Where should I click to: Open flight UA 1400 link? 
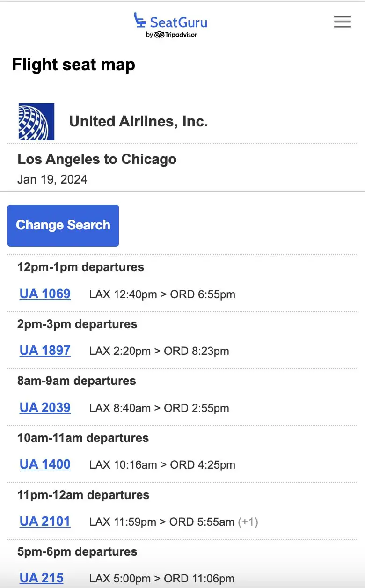coord(45,464)
